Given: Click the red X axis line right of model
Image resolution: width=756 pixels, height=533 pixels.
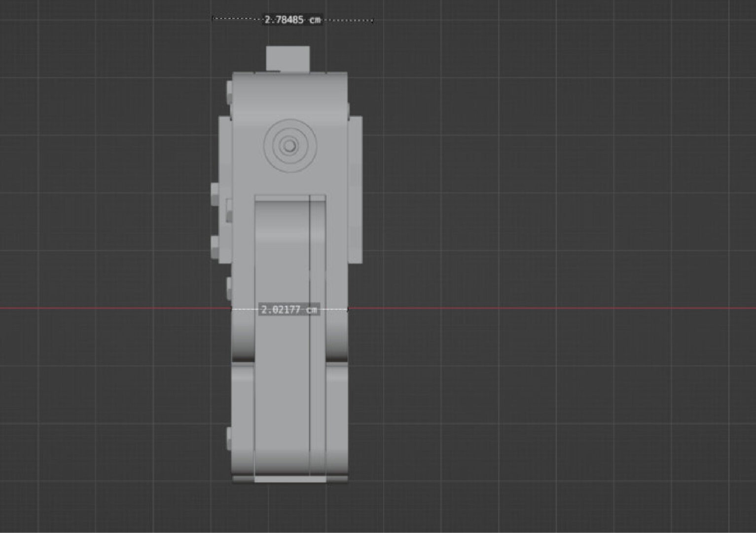Looking at the screenshot, I should click(542, 308).
